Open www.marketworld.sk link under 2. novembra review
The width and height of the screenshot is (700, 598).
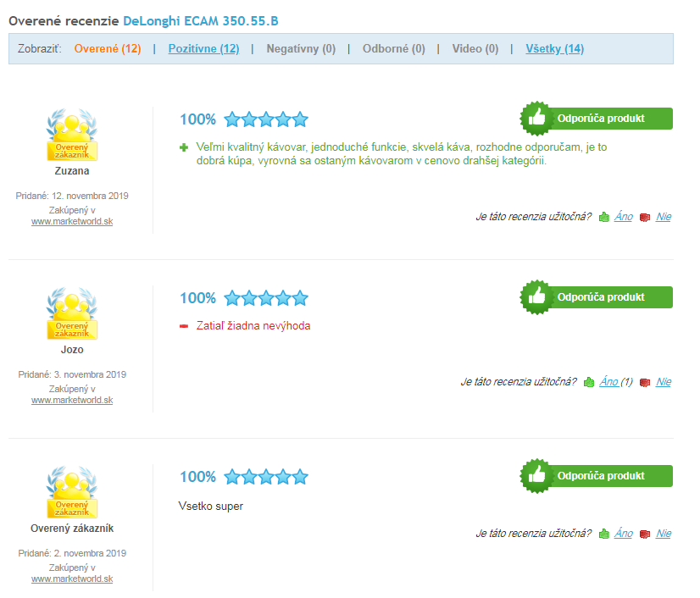(72, 579)
